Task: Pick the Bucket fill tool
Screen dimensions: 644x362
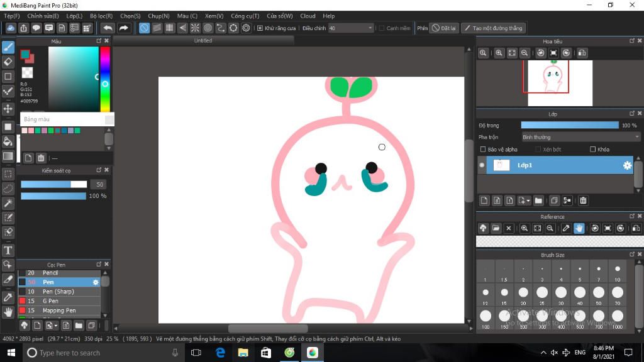Action: pyautogui.click(x=8, y=141)
